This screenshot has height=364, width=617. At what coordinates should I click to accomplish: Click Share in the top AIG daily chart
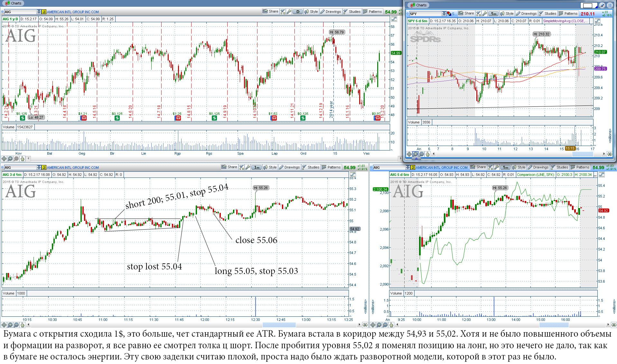coord(270,12)
